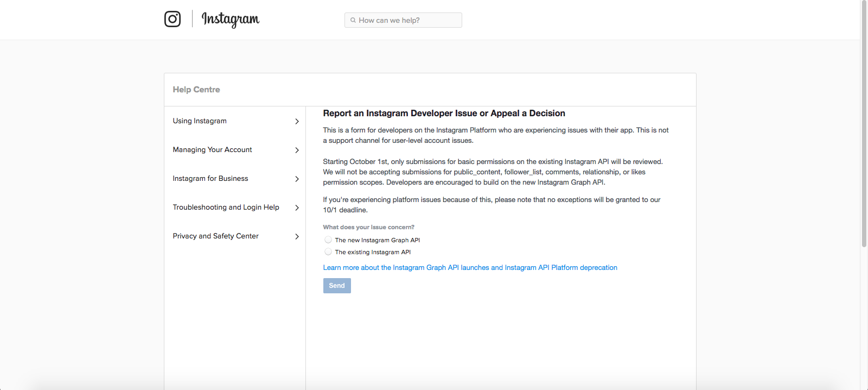Open Instagram for Business menu item
Image resolution: width=868 pixels, height=390 pixels.
click(x=235, y=179)
